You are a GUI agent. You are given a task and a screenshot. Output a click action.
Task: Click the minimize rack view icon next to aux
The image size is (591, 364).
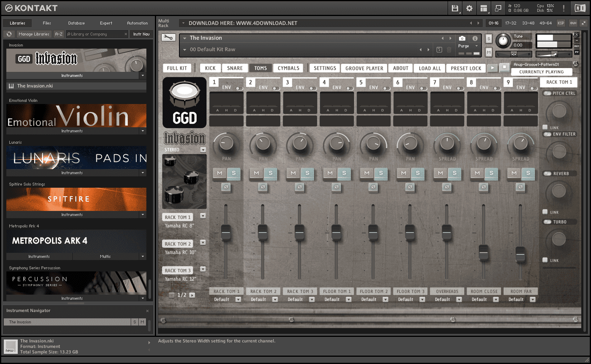(x=583, y=23)
